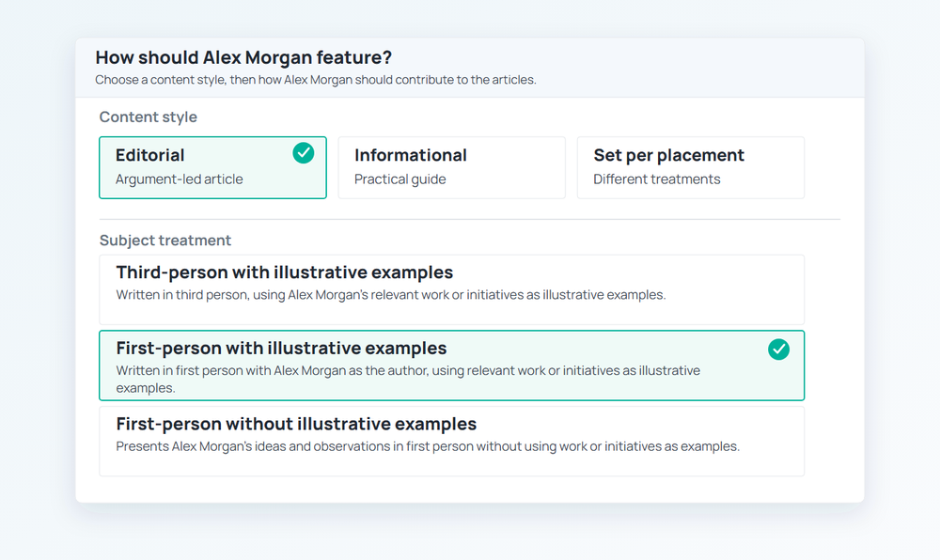Click the 'Different treatments' description text
This screenshot has width=940, height=560.
coord(657,179)
